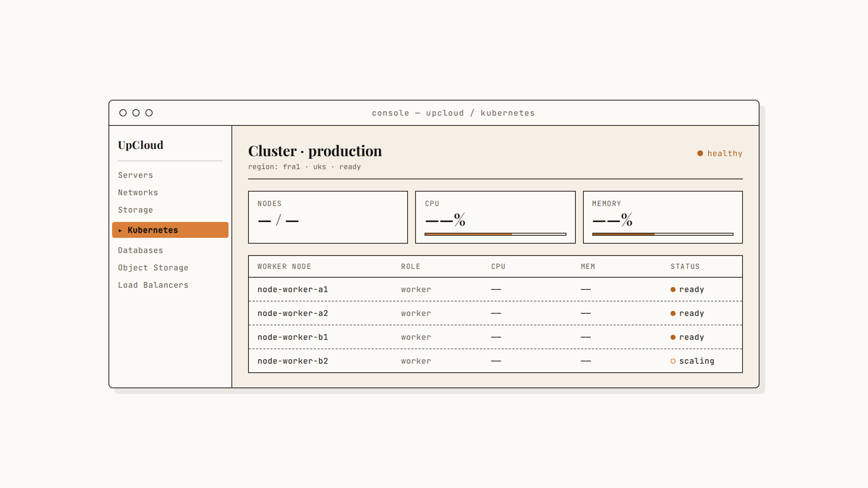The image size is (868, 488).
Task: Click the WORKER NODE column header
Action: pyautogui.click(x=284, y=266)
